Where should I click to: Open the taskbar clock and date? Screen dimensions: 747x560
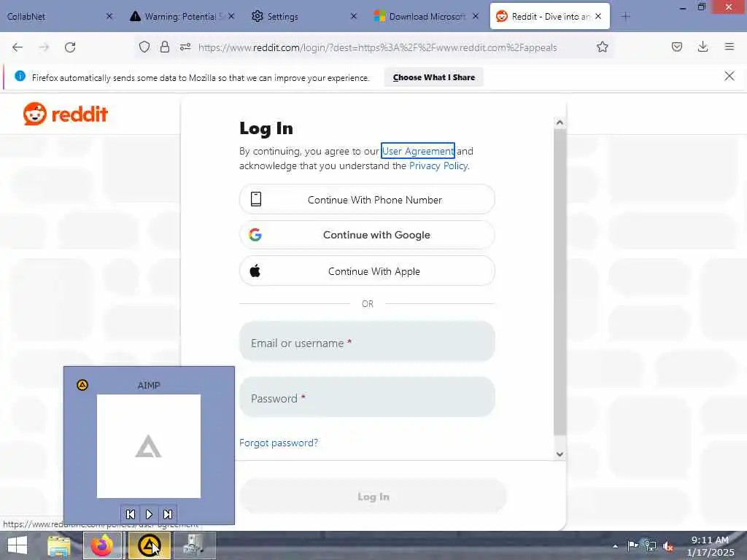click(711, 545)
